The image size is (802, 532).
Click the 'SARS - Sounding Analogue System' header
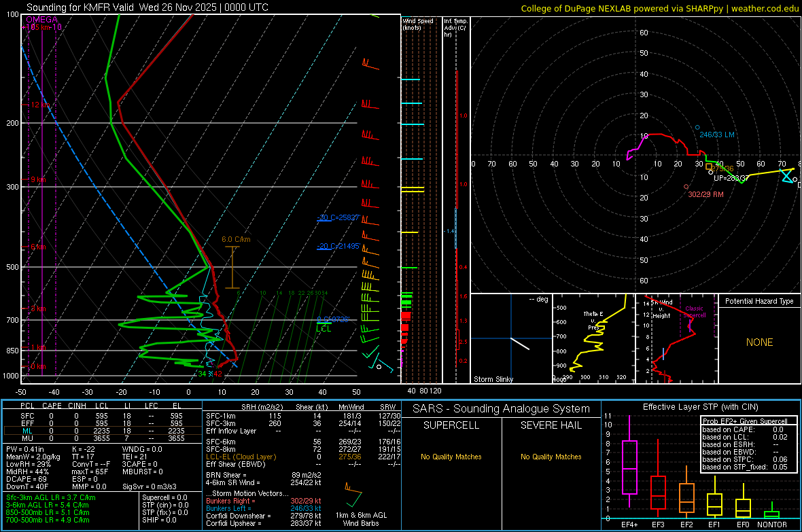pos(501,409)
